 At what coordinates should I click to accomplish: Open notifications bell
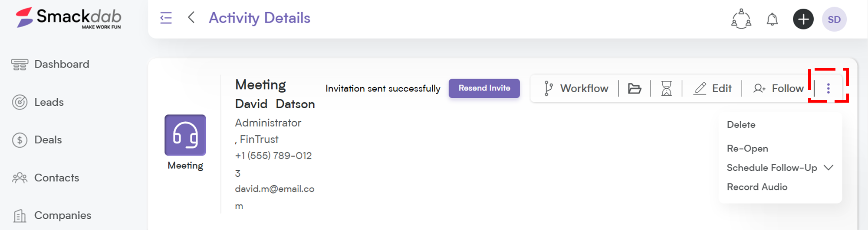tap(772, 19)
